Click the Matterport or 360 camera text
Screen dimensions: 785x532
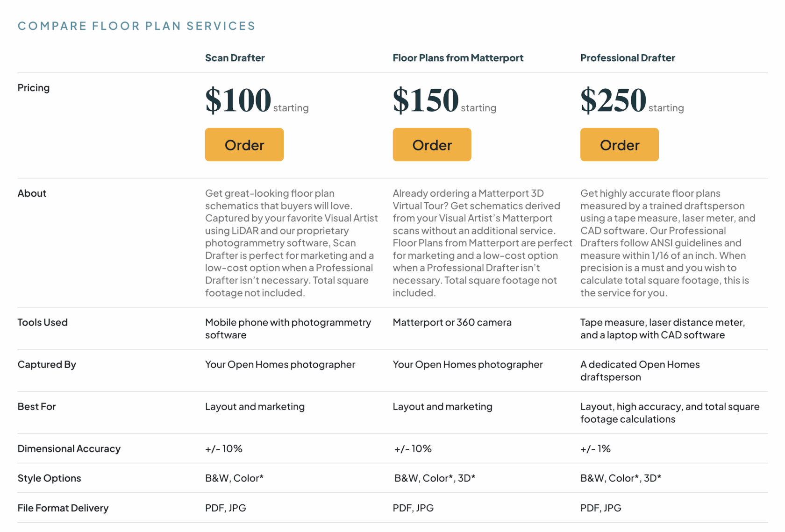point(452,322)
